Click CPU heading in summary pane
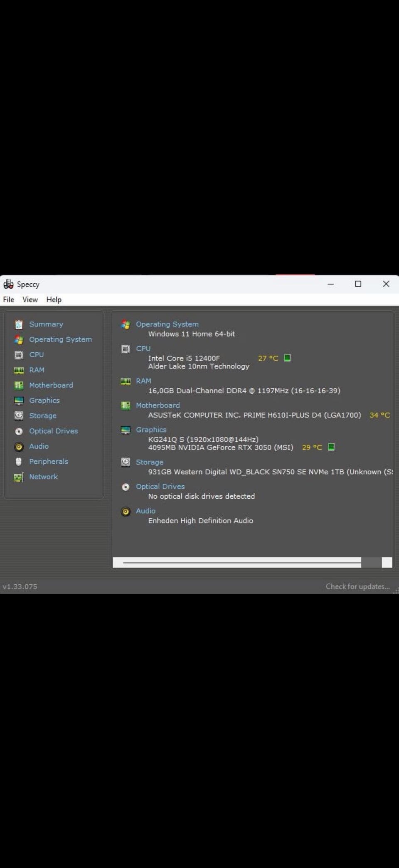The height and width of the screenshot is (868, 399). (x=143, y=349)
